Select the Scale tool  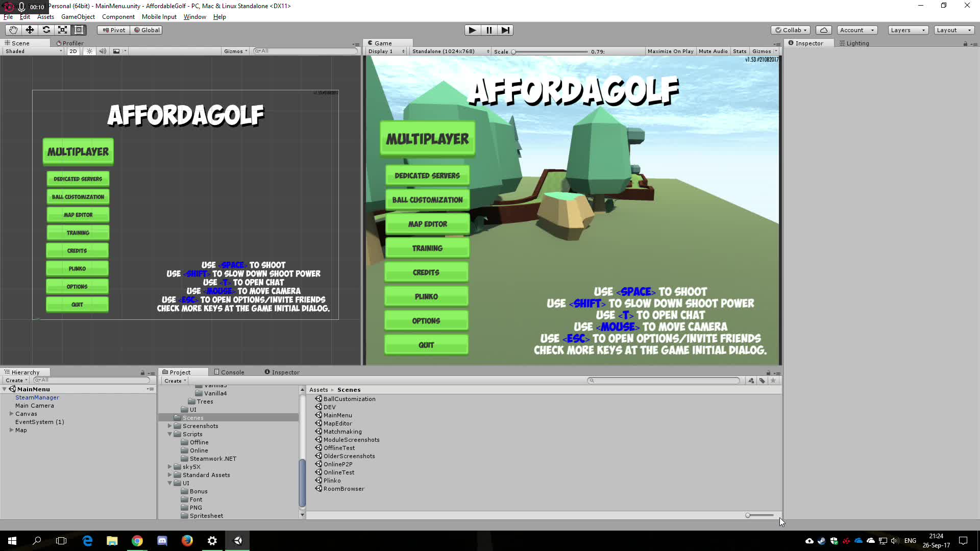(x=62, y=30)
